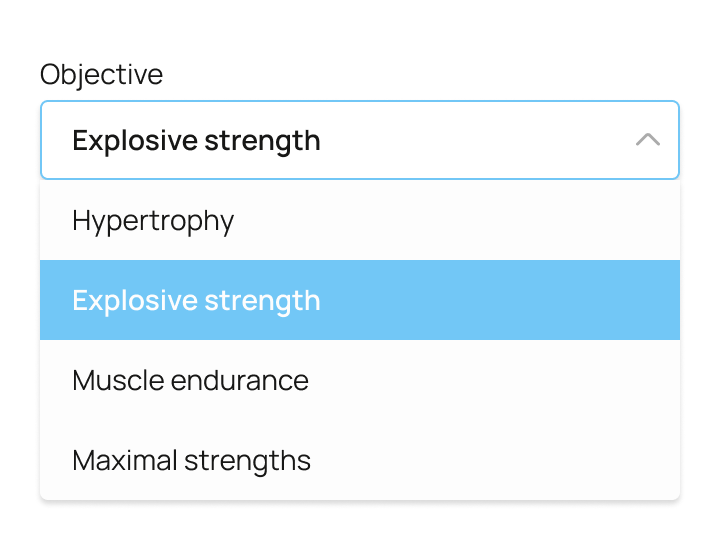Screen dimensions: 720x554
Task: Click the selected value text in Objective box
Action: click(x=196, y=140)
